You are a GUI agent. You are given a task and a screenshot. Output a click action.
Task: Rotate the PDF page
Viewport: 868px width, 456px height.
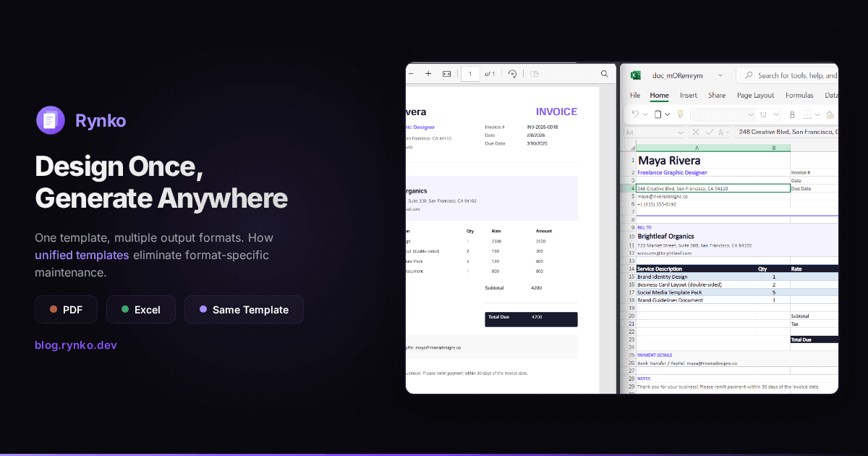pos(513,74)
